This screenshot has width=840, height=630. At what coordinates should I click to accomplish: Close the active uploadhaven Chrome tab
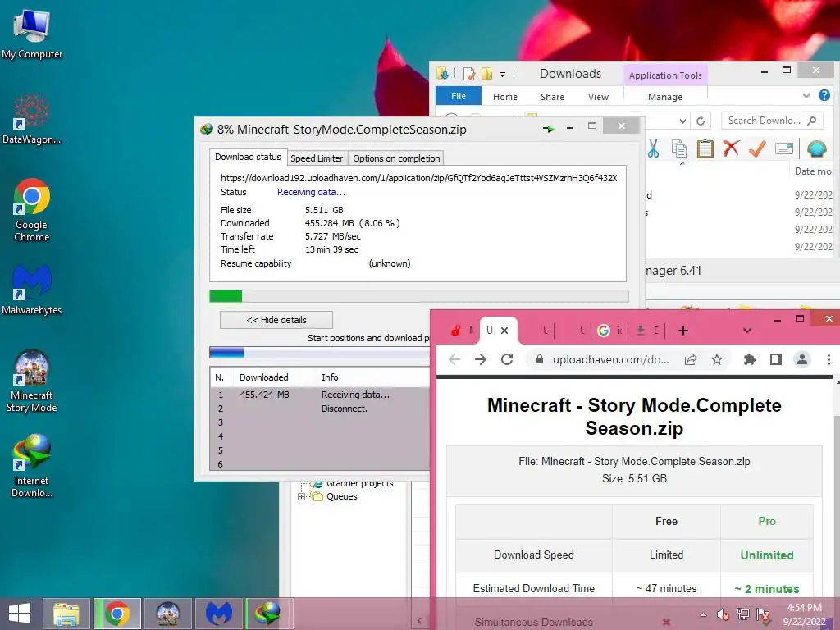coord(504,331)
